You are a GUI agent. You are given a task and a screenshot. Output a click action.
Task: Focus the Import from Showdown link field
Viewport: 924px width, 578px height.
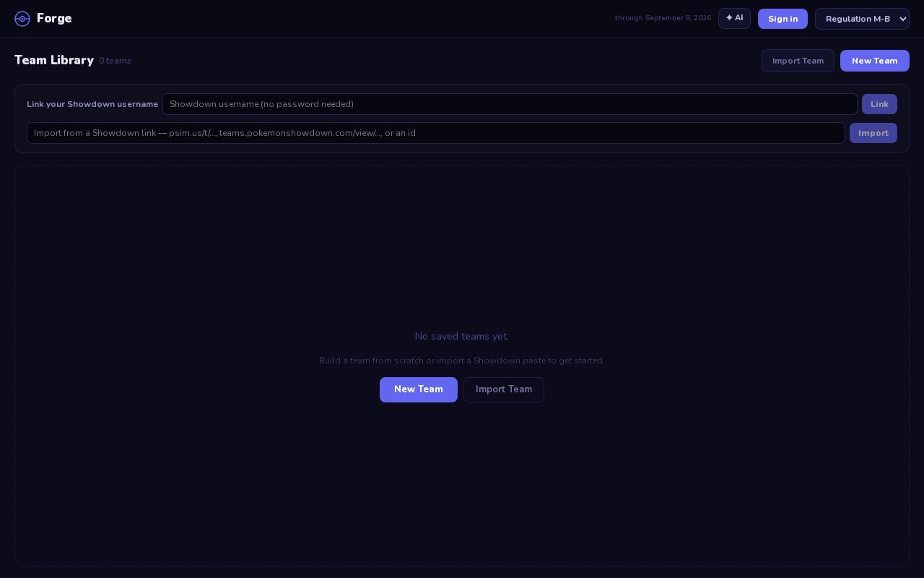(x=436, y=133)
